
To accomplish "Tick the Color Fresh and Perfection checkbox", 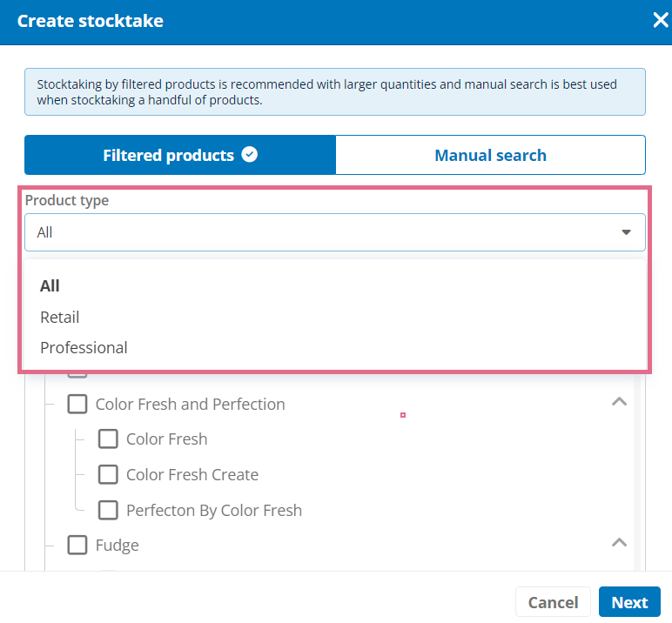I will click(77, 404).
